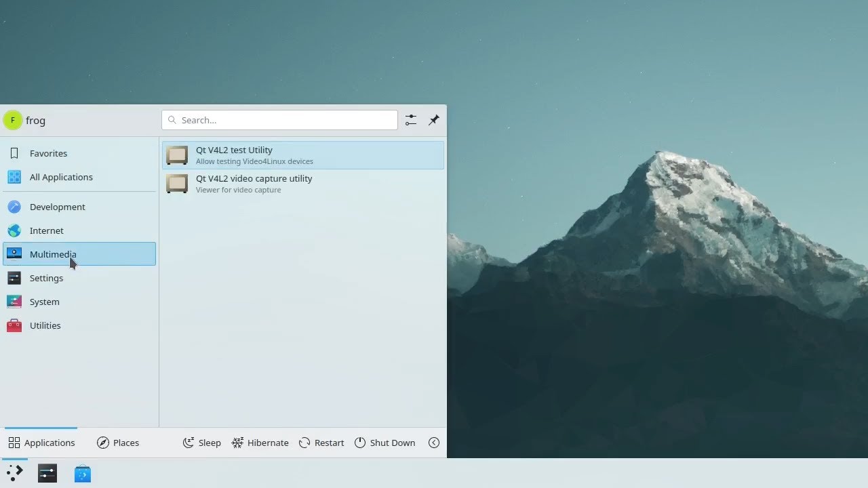The width and height of the screenshot is (868, 488).
Task: Open the All Applications category
Action: pyautogui.click(x=79, y=177)
